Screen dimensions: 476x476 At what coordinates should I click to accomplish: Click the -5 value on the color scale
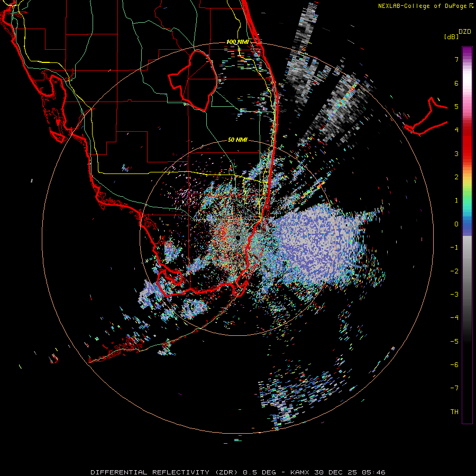point(454,341)
